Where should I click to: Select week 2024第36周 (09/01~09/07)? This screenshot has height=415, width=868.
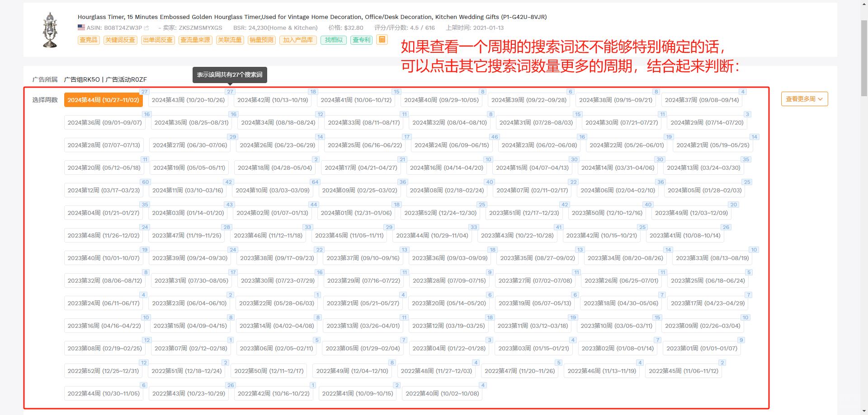[105, 122]
